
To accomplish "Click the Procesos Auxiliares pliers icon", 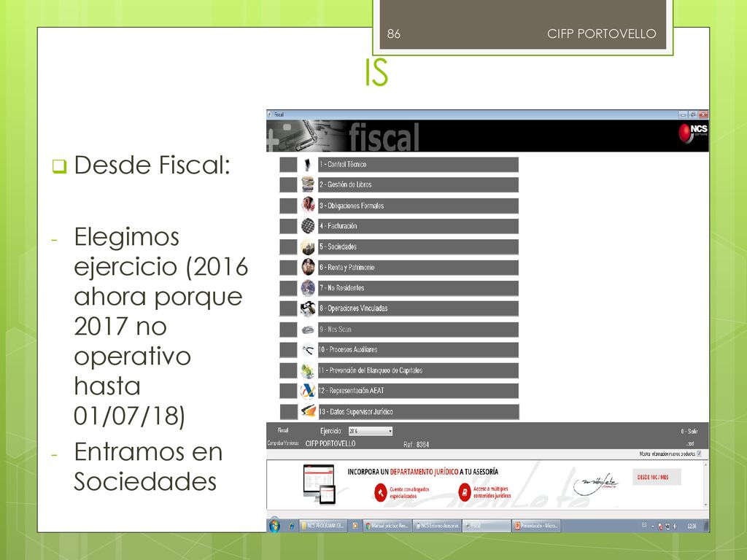I will [x=308, y=350].
